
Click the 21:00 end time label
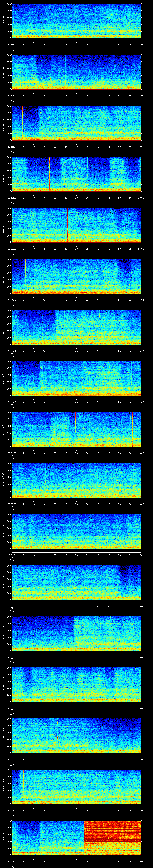click(x=141, y=249)
